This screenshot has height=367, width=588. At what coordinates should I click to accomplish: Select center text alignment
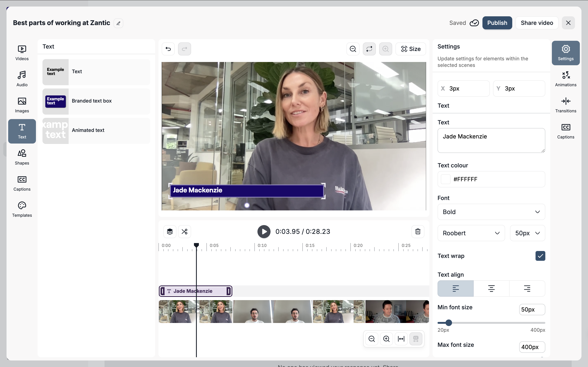[x=491, y=288]
